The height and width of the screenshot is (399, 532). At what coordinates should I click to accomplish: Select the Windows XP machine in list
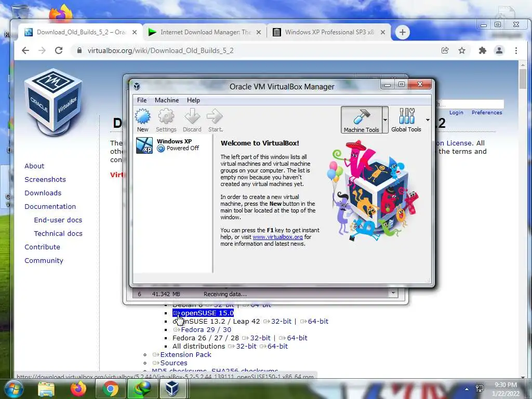pyautogui.click(x=172, y=145)
